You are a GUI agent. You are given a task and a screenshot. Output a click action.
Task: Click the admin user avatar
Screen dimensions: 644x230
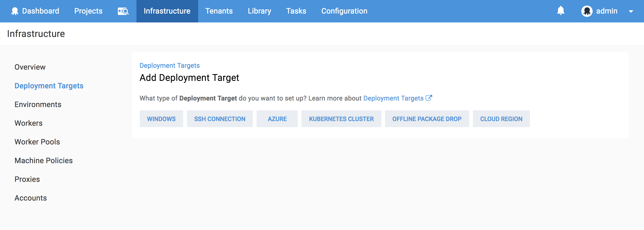coord(587,11)
